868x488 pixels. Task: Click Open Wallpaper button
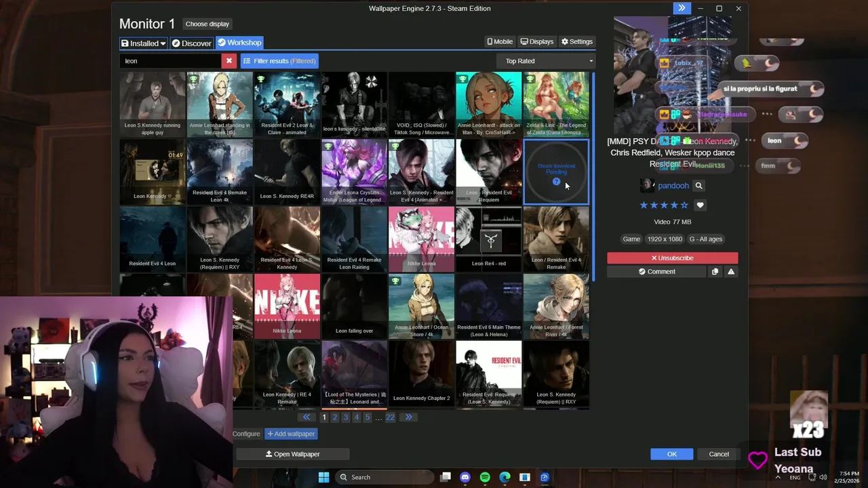pyautogui.click(x=293, y=454)
